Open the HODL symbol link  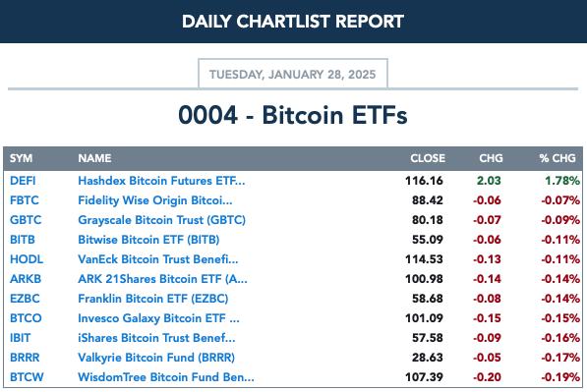pyautogui.click(x=27, y=259)
